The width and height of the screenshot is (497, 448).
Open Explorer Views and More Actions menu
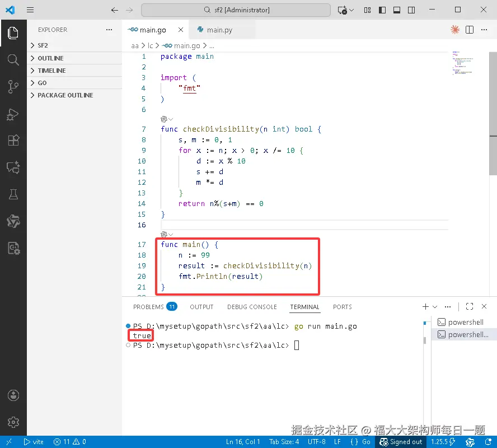pos(109,30)
